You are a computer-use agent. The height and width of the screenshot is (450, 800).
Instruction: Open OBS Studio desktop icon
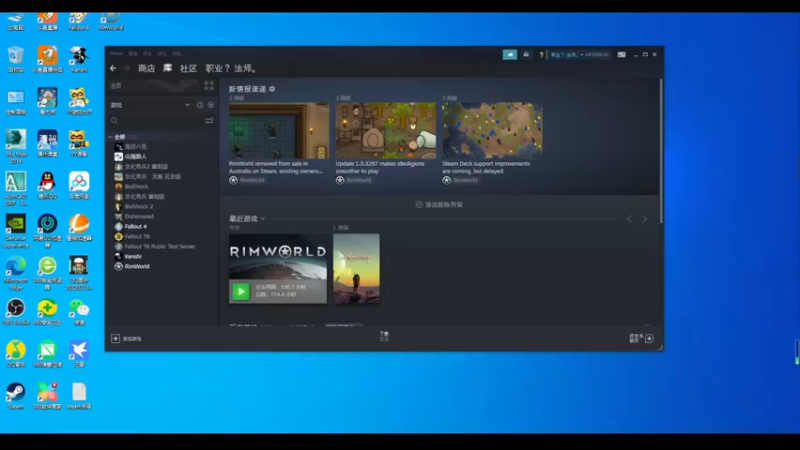16,312
